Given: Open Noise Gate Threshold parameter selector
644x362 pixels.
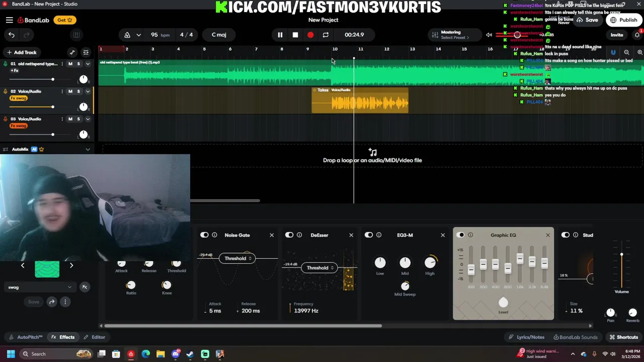Looking at the screenshot, I should coord(237,258).
